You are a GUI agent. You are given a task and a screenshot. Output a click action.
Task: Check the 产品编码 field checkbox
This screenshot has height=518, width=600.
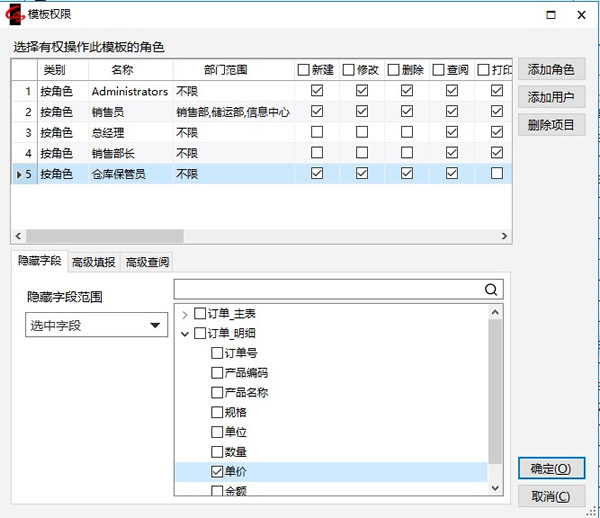tap(217, 373)
